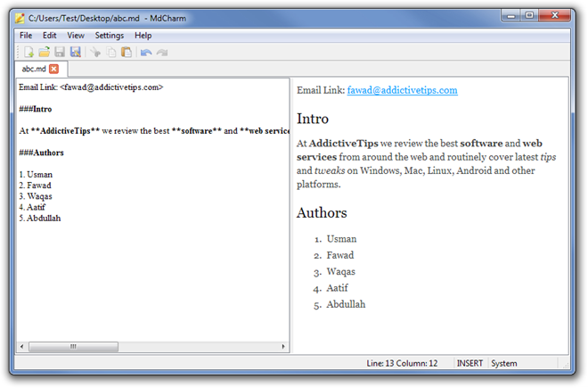The width and height of the screenshot is (588, 388).
Task: Open the Edit menu
Action: tap(50, 36)
